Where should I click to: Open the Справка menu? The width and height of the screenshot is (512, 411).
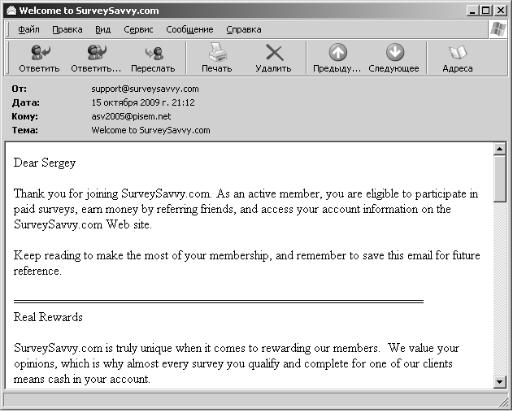click(244, 30)
